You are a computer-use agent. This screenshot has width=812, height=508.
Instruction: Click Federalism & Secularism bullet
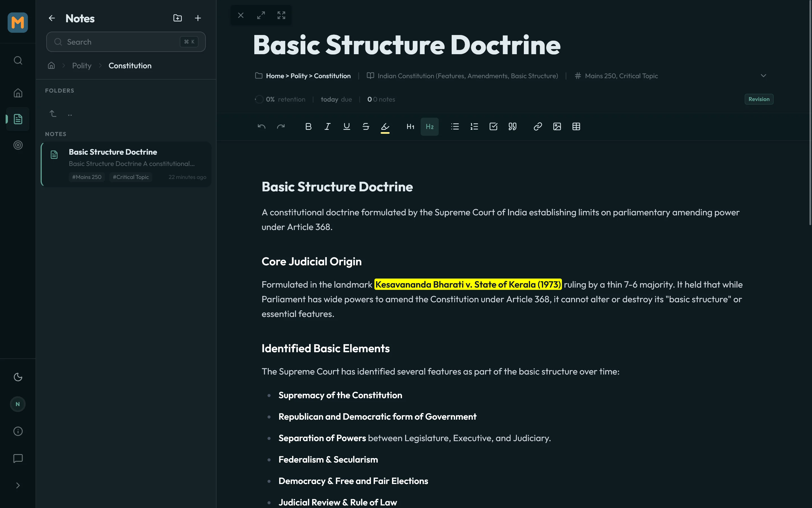328,460
